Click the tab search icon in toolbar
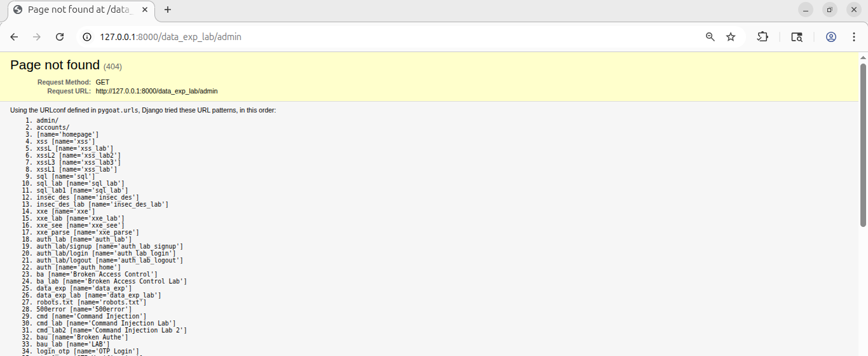The image size is (868, 356). tap(796, 37)
